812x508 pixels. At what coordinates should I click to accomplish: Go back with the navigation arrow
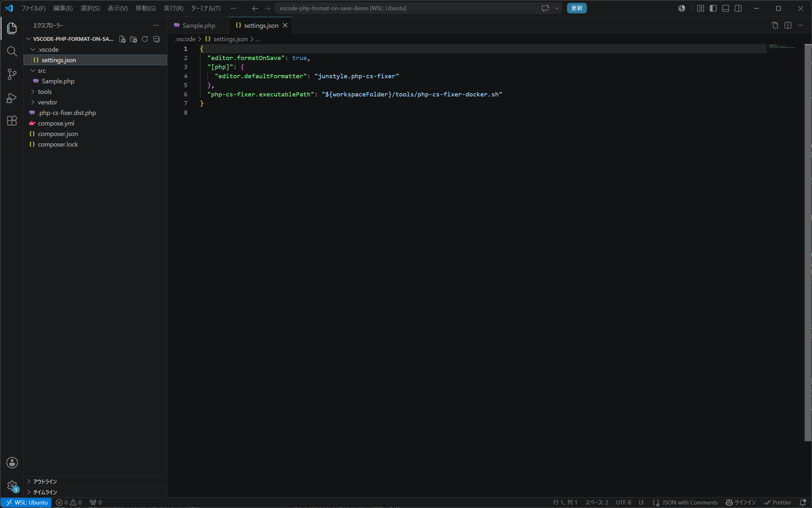tap(255, 8)
